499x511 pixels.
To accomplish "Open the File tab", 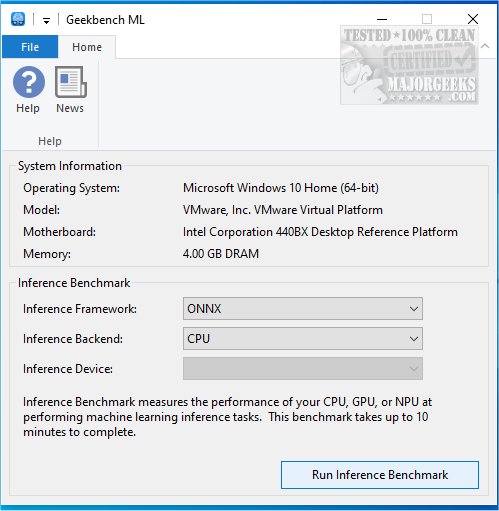I will coord(30,47).
